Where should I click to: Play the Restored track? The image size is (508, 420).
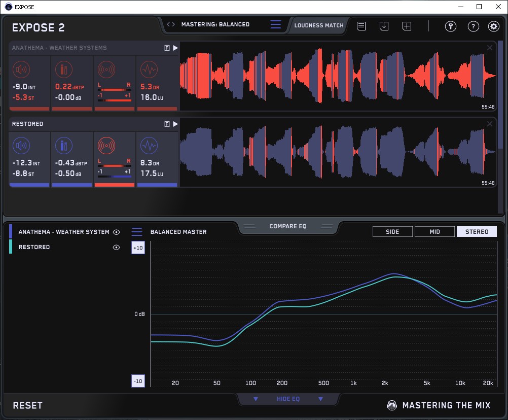click(x=175, y=124)
